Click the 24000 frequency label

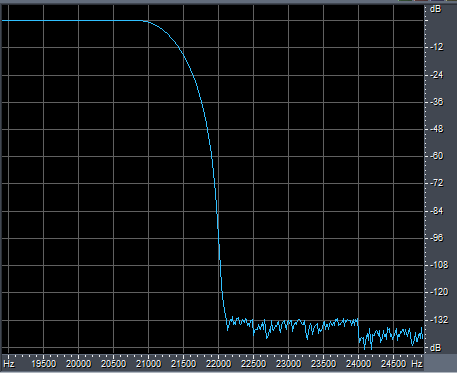358,363
